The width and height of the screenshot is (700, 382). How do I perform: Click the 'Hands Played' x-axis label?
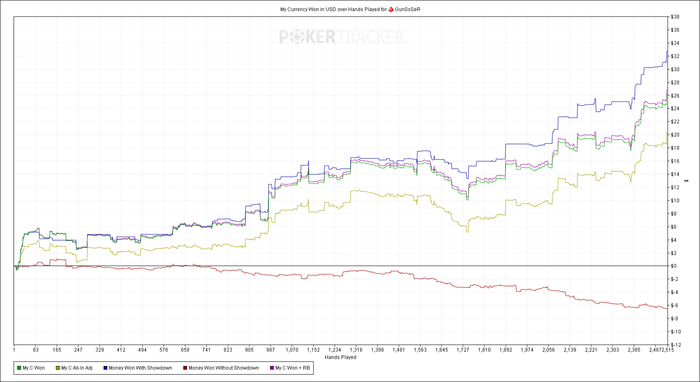[x=341, y=357]
